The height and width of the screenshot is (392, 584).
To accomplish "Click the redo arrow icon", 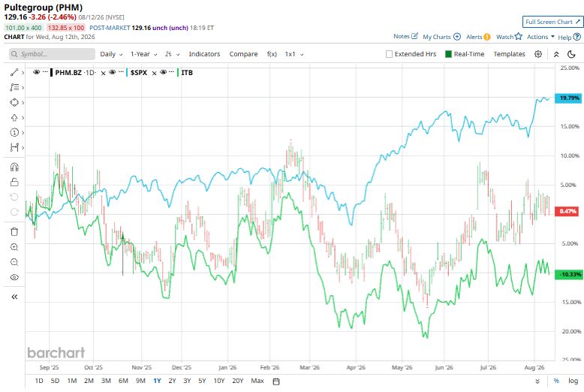I will tap(14, 212).
